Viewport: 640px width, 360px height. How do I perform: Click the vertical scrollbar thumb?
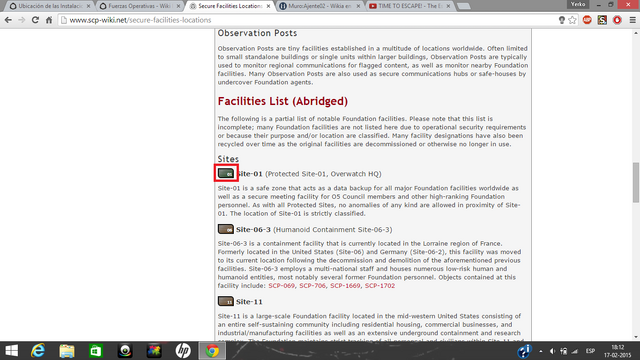coord(636,182)
